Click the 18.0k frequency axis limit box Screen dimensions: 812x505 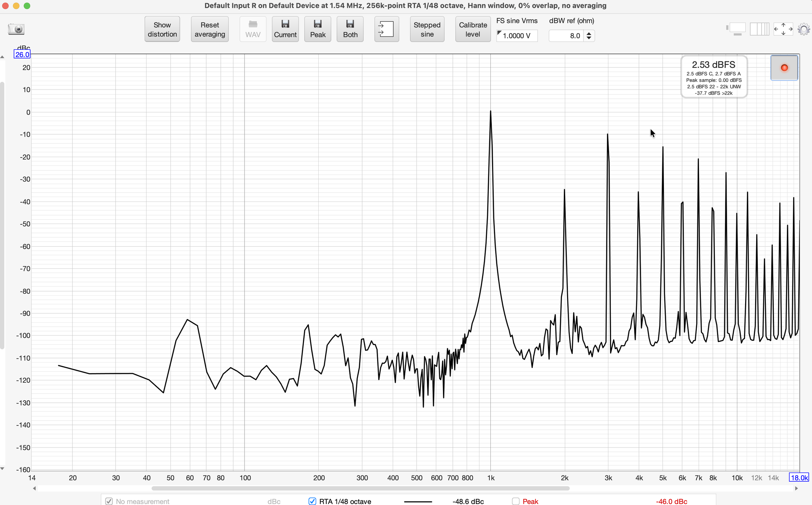pos(799,478)
